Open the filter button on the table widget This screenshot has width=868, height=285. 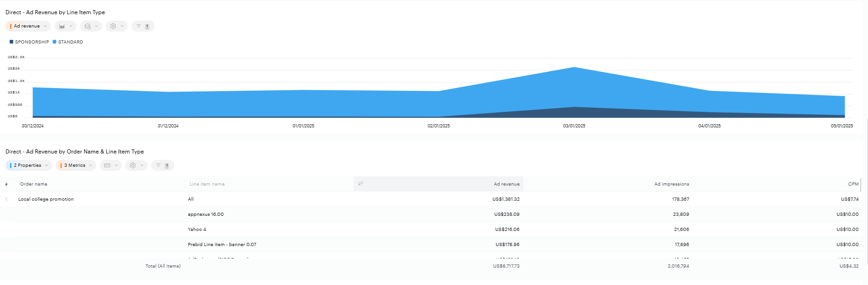click(x=162, y=165)
